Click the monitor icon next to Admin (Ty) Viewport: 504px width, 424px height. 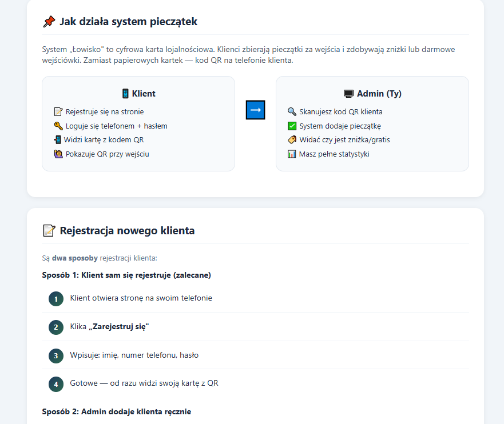tap(348, 94)
